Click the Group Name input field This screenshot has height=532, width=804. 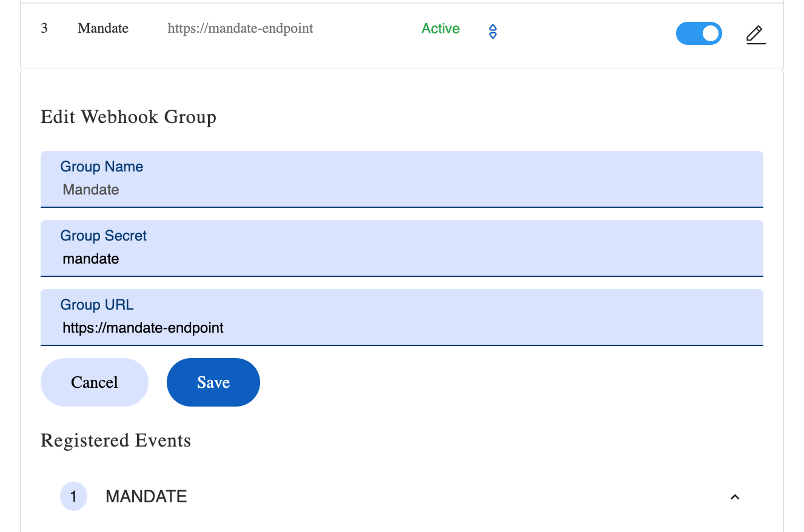coord(401,190)
